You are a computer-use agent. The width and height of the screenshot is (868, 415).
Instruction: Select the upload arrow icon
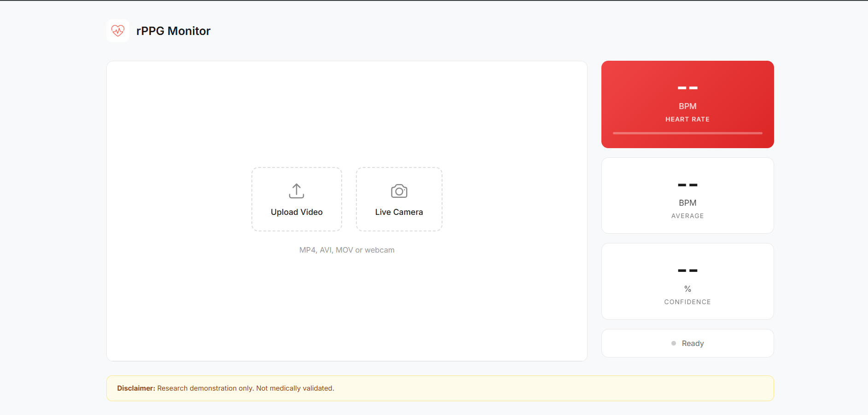tap(296, 191)
